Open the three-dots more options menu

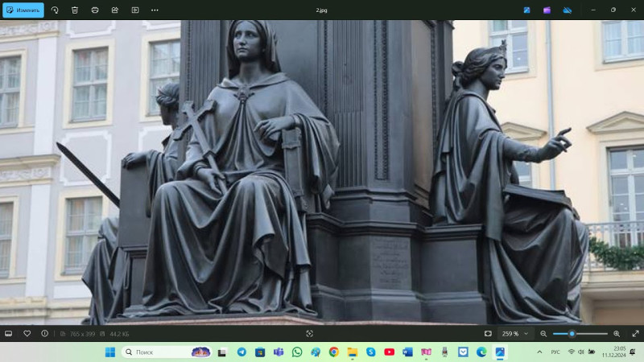point(155,10)
